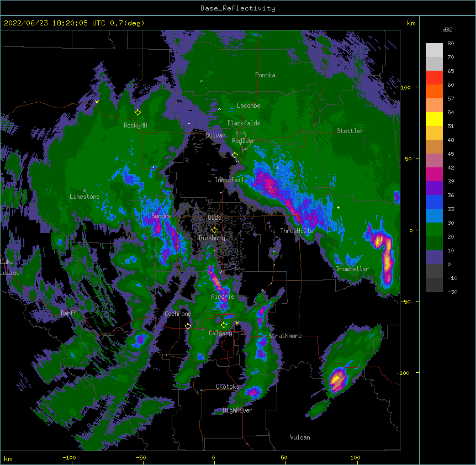
Task: Click the yellow 51 dBZ legend color
Action: (x=434, y=119)
